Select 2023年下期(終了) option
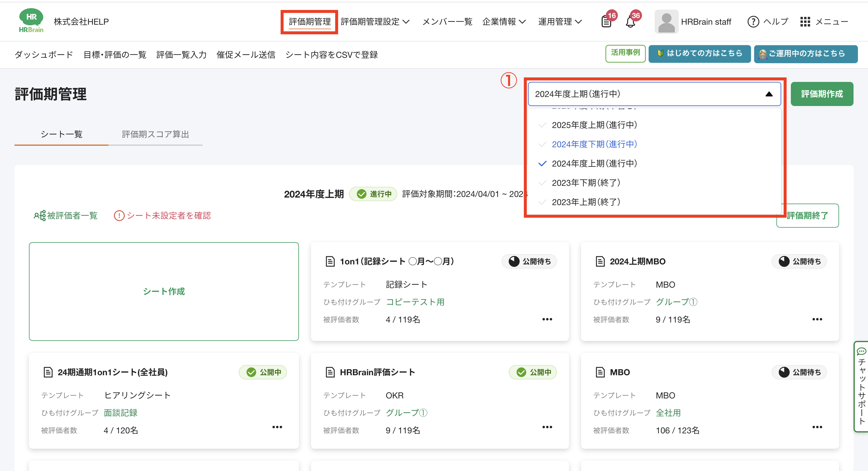Image resolution: width=868 pixels, height=471 pixels. (586, 183)
